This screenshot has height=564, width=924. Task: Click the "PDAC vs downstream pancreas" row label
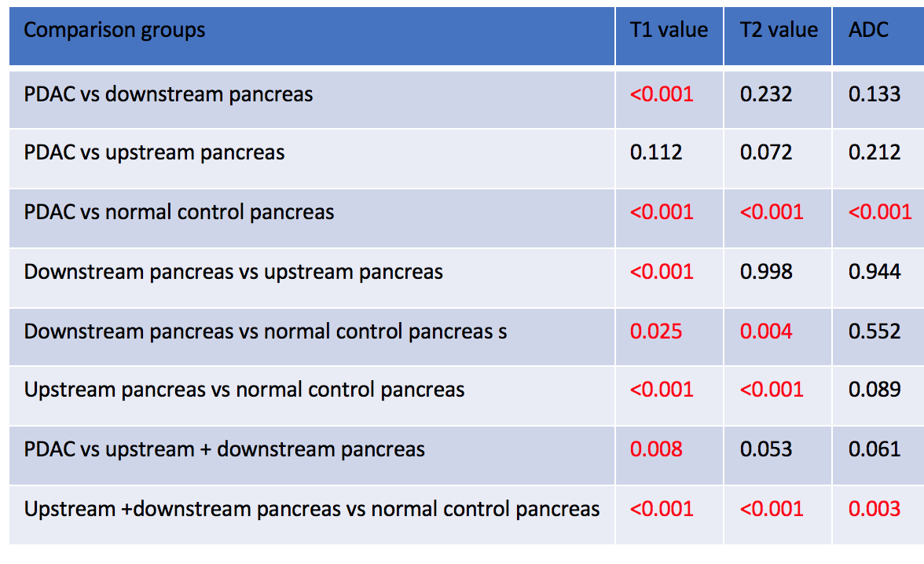(x=168, y=94)
